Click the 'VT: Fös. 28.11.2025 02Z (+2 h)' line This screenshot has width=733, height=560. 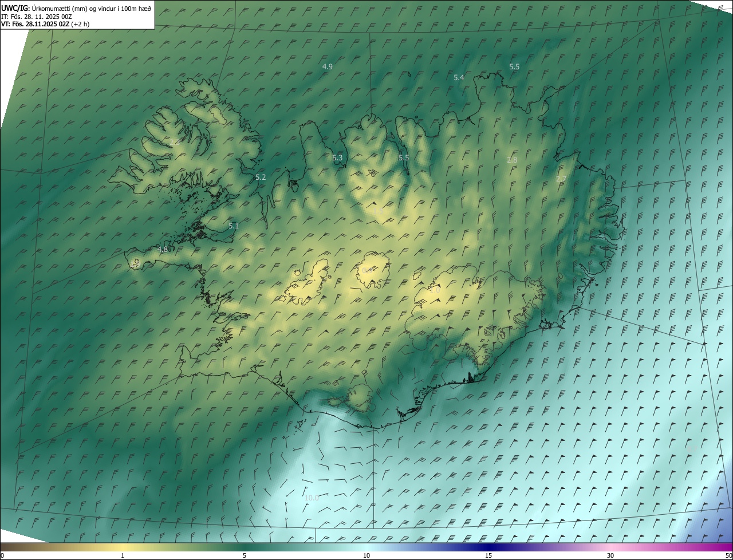click(45, 24)
